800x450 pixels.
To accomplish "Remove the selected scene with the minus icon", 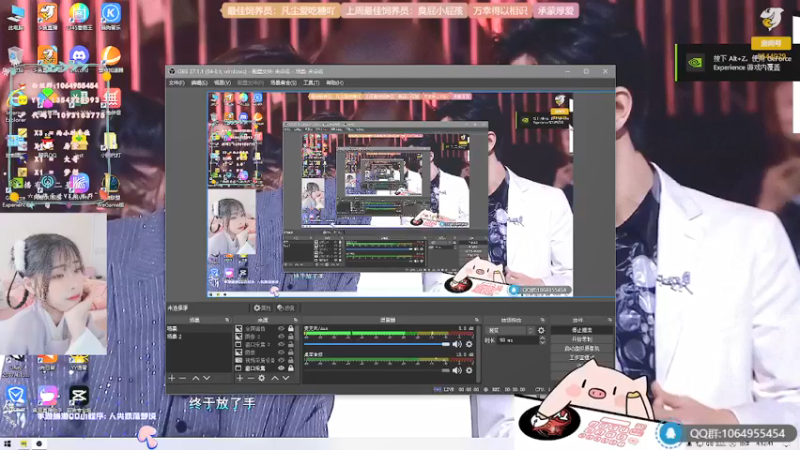I will pyautogui.click(x=183, y=379).
